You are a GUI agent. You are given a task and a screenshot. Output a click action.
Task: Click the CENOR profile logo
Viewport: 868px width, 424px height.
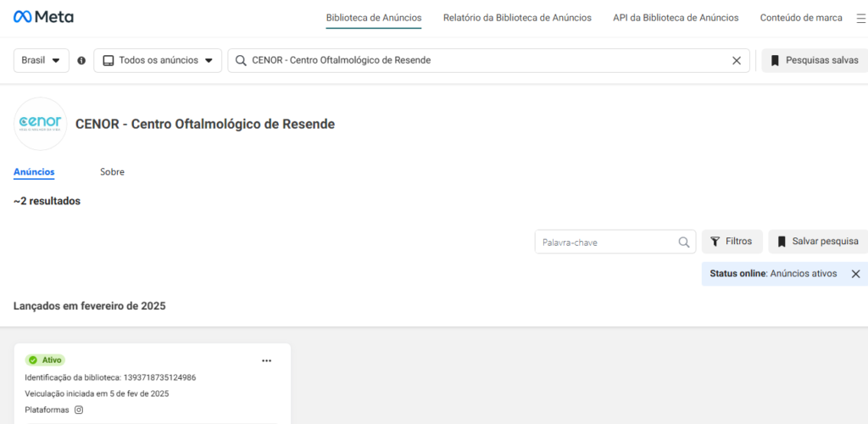(41, 124)
